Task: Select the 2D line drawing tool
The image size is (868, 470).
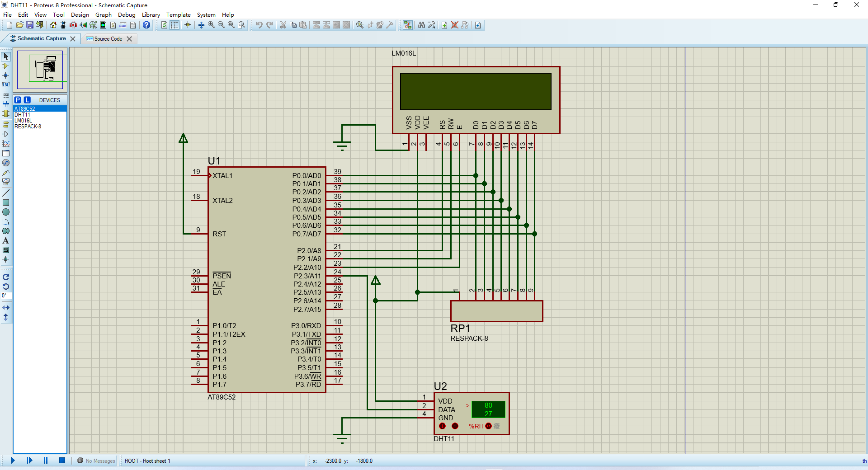Action: (6, 193)
